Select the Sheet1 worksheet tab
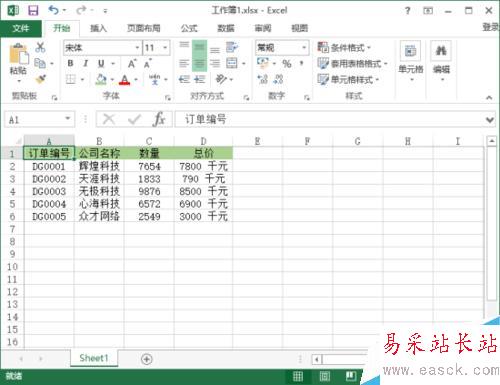 tap(94, 358)
